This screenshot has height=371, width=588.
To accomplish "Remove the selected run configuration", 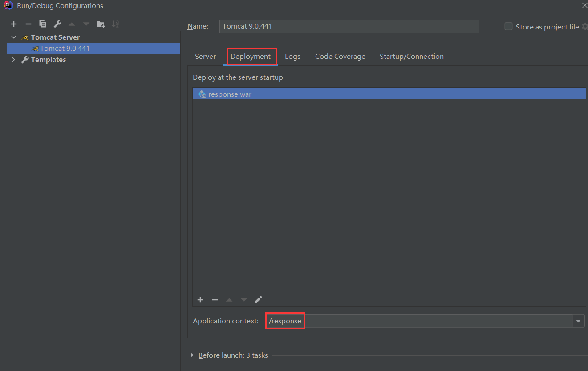I will click(x=28, y=24).
